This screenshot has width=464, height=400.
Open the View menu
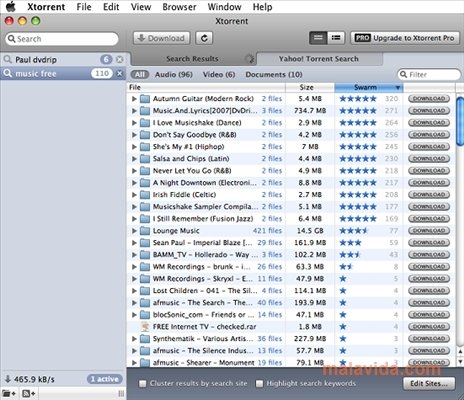point(141,7)
